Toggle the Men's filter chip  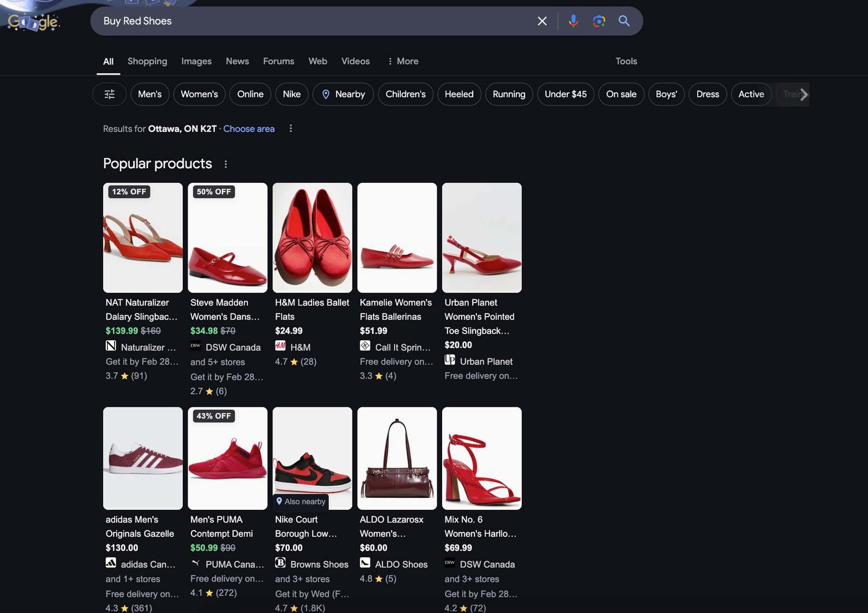click(x=150, y=94)
